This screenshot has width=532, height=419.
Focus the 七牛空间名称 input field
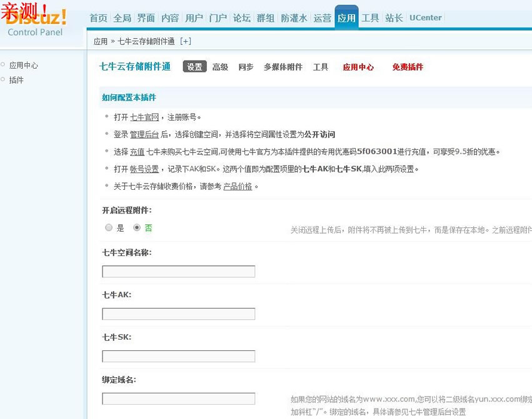tap(179, 272)
